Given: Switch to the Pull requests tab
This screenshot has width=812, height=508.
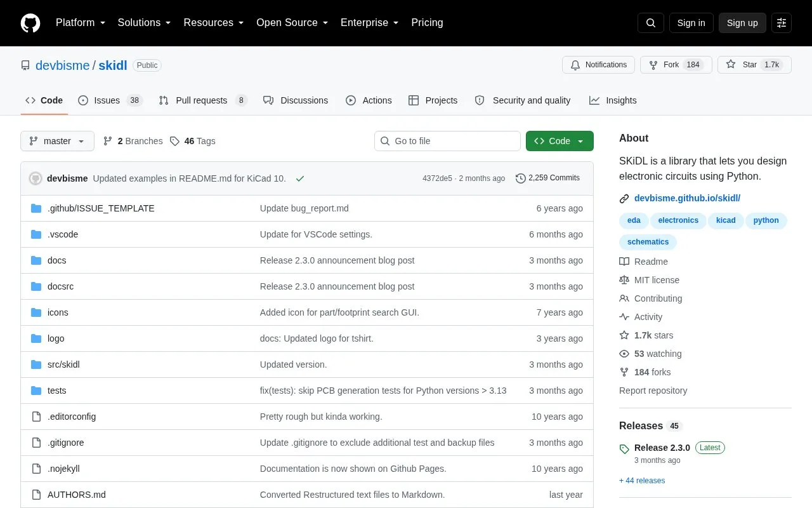Looking at the screenshot, I should (203, 100).
